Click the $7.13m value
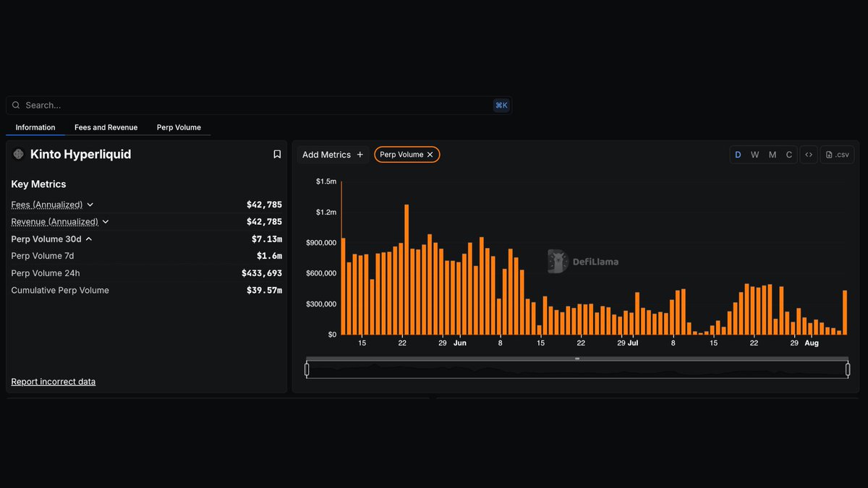 pyautogui.click(x=267, y=239)
